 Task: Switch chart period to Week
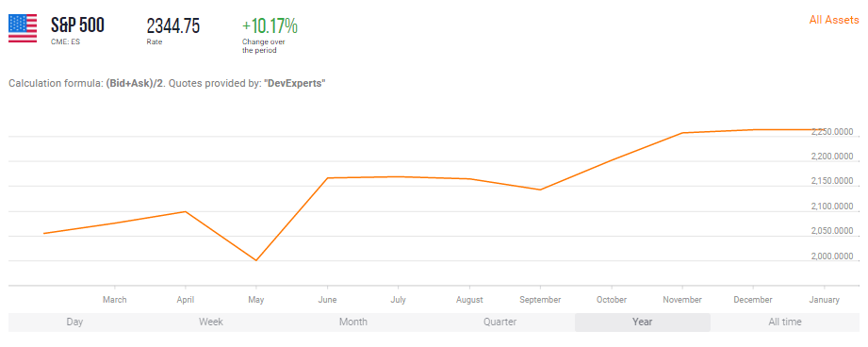pyautogui.click(x=211, y=322)
